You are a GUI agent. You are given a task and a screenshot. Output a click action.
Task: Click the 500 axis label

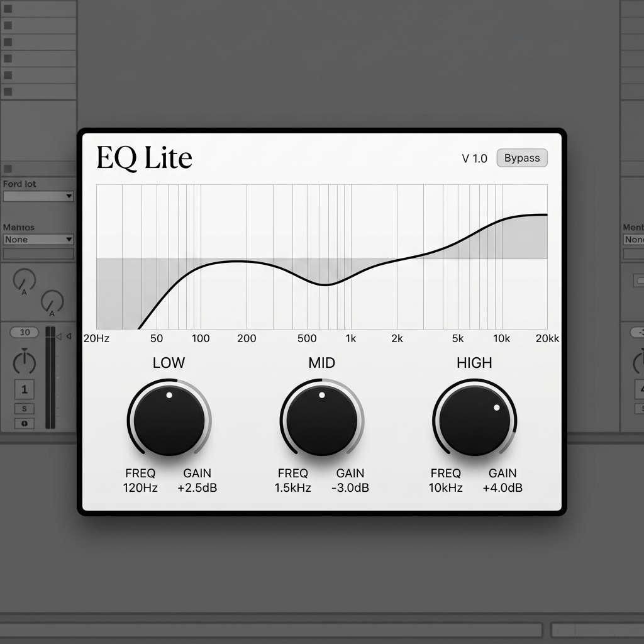307,338
